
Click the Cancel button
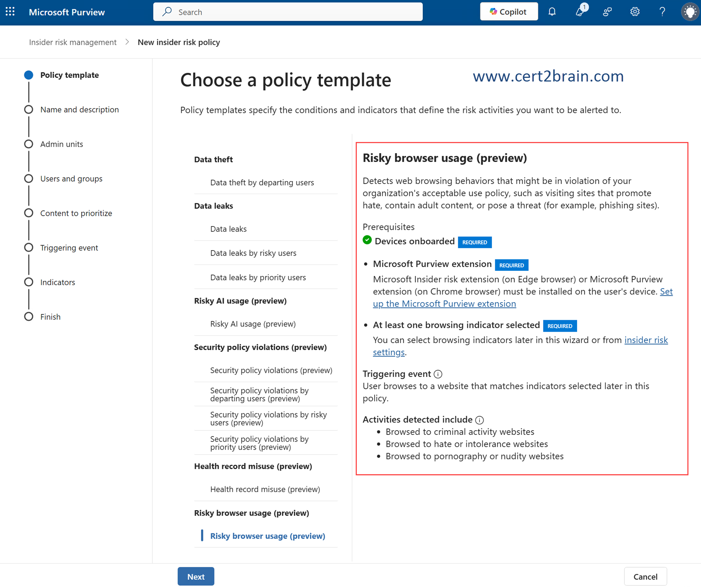[645, 576]
